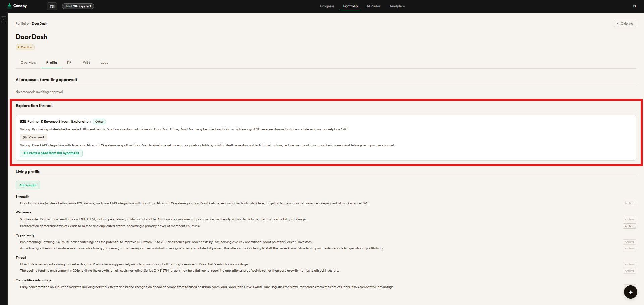Click the Living profile heading

coord(28,172)
